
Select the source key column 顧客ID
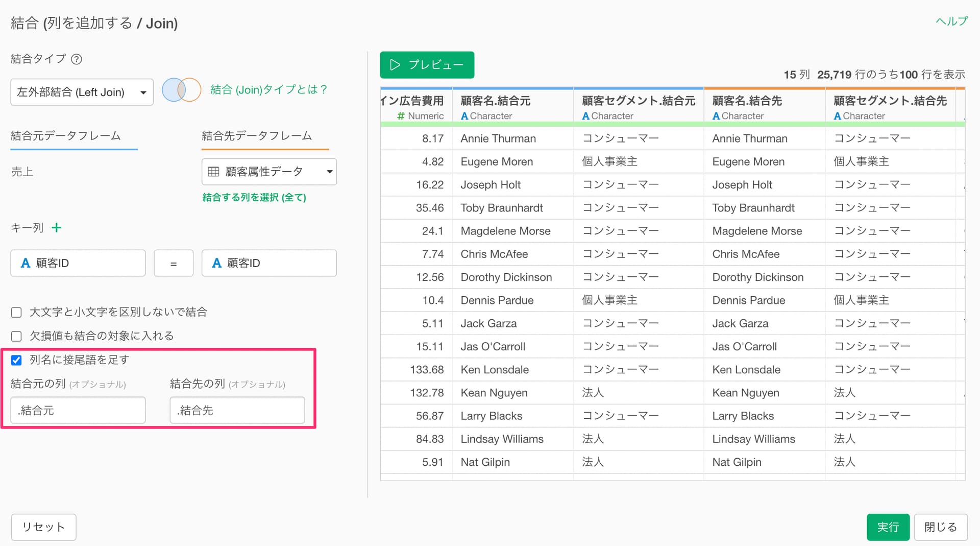click(78, 263)
